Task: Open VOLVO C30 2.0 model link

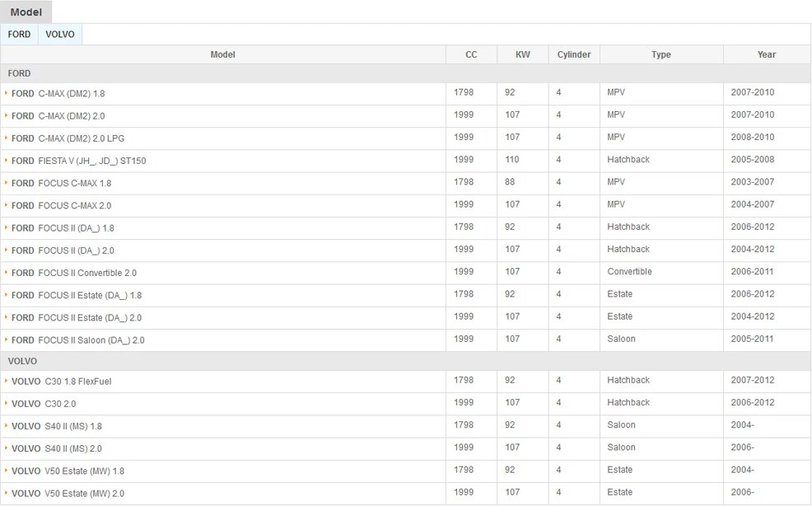Action: [44, 404]
